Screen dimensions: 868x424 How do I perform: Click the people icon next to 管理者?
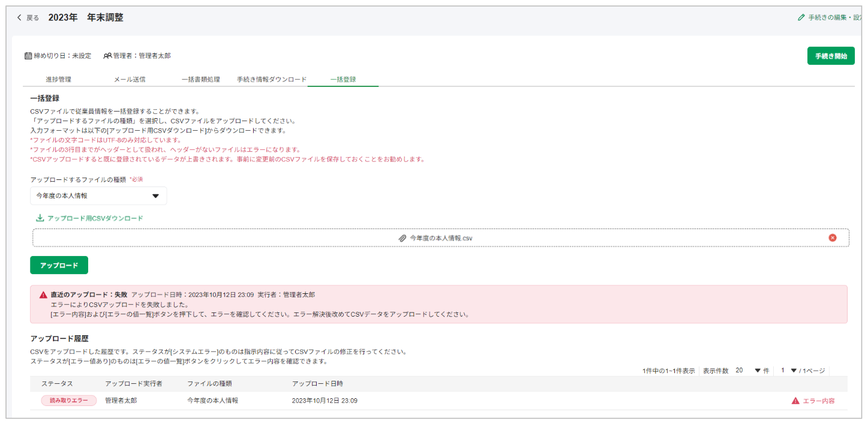tap(107, 56)
